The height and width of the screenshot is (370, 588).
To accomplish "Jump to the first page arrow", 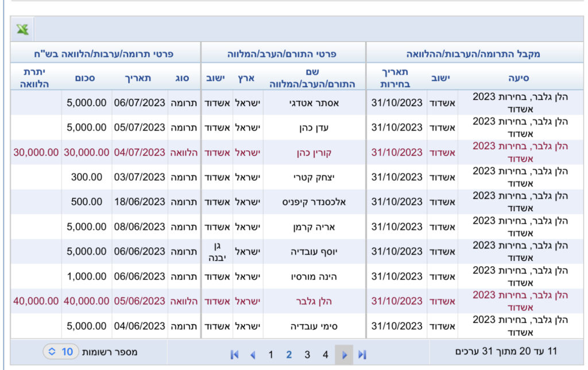I will (x=234, y=355).
